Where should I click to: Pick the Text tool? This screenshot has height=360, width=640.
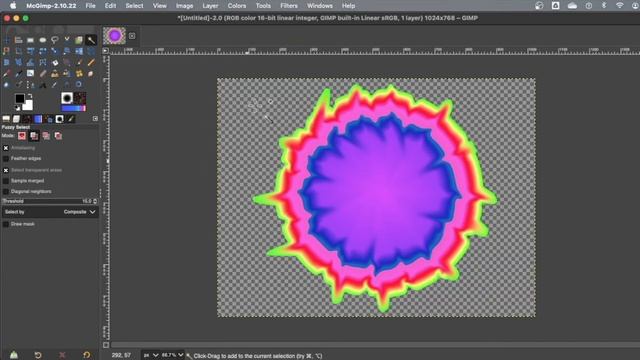(x=42, y=85)
